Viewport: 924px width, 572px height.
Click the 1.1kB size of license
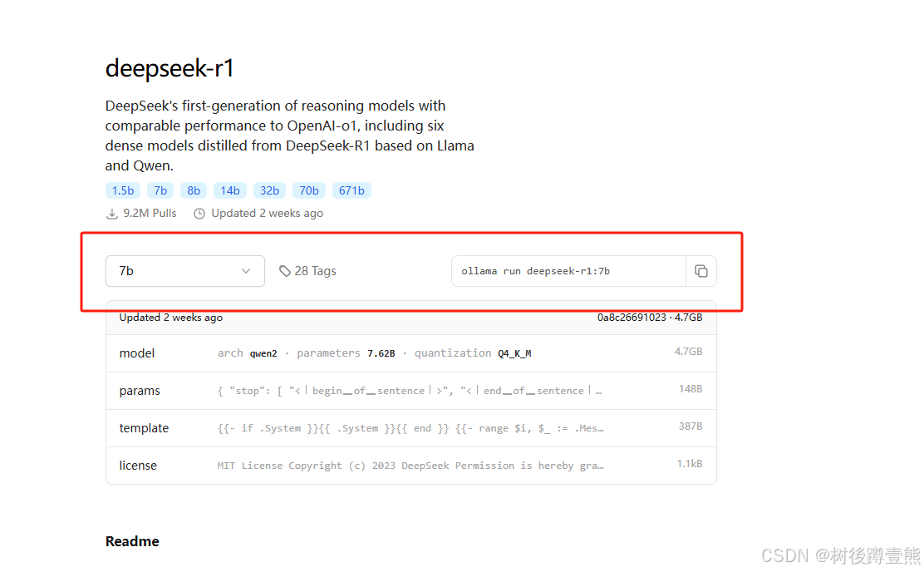tap(689, 464)
